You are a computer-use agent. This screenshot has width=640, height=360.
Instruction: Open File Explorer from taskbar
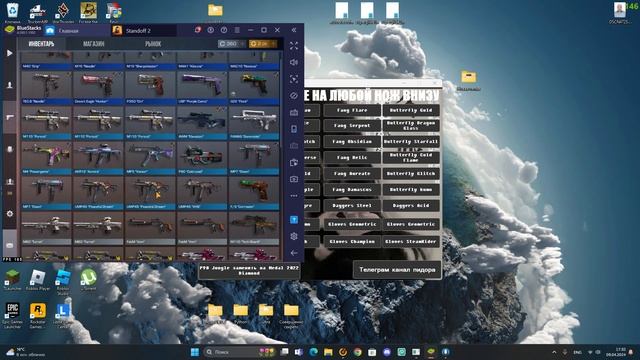coord(328,352)
